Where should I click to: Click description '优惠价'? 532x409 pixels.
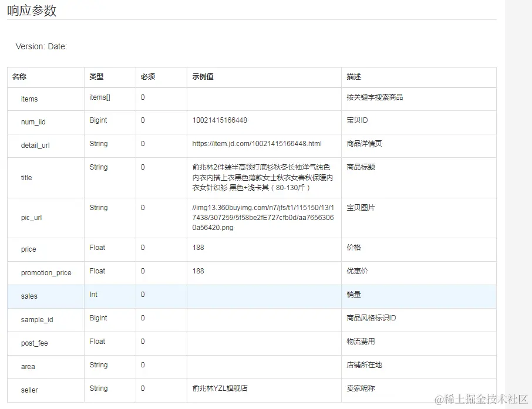357,271
